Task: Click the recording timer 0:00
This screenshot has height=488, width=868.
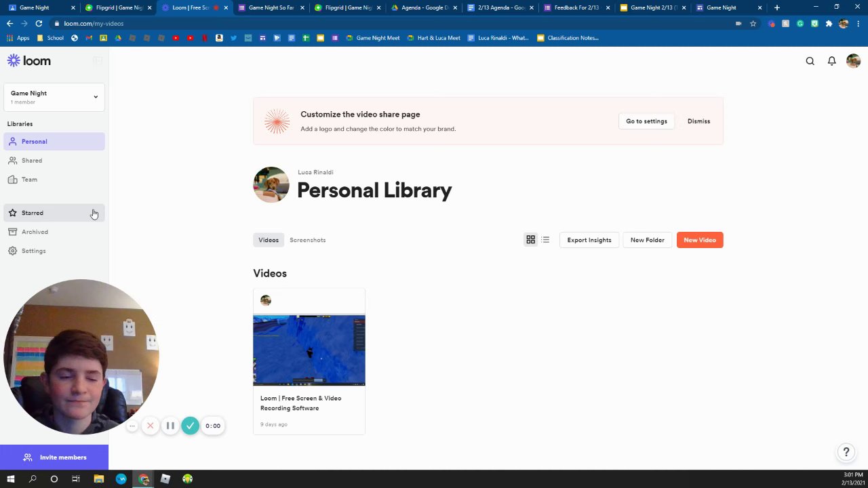Action: (x=213, y=426)
